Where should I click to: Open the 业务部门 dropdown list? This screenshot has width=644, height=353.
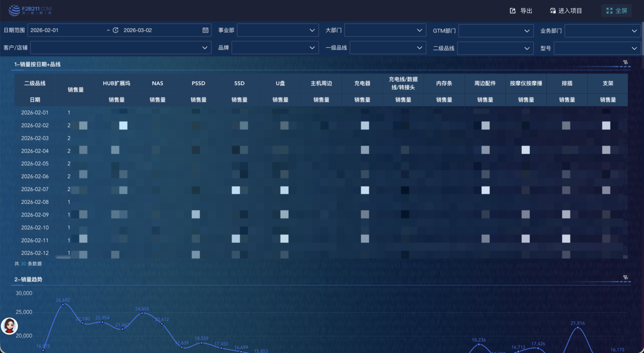point(602,31)
